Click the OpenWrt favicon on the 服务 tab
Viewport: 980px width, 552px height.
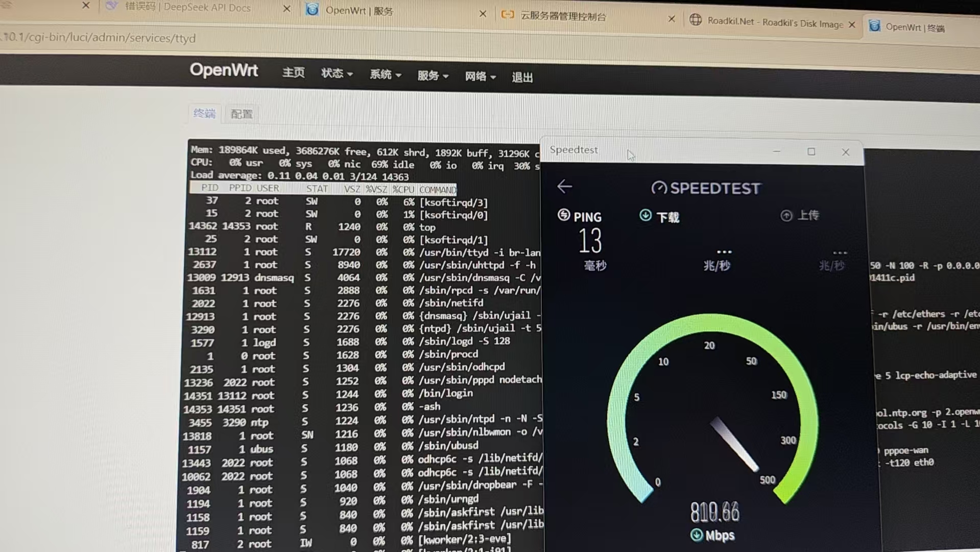click(312, 10)
